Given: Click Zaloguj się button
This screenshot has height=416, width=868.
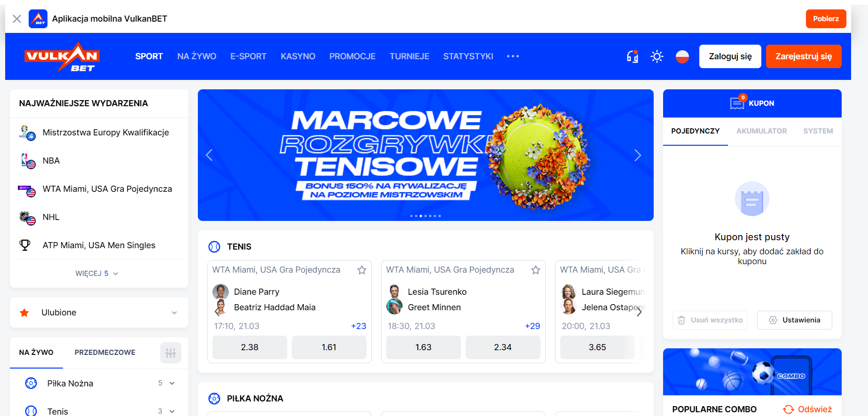Looking at the screenshot, I should tap(730, 56).
